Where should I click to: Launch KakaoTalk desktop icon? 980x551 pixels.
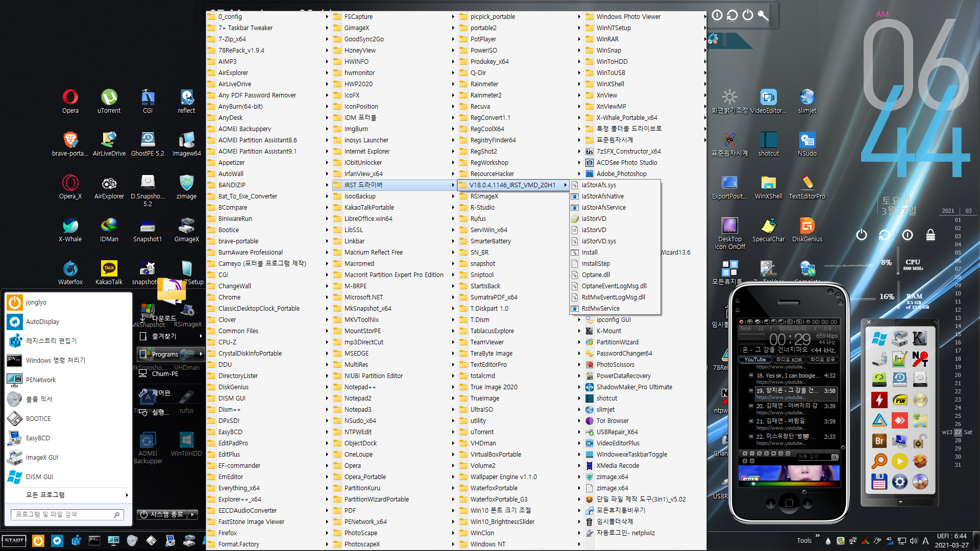point(109,272)
